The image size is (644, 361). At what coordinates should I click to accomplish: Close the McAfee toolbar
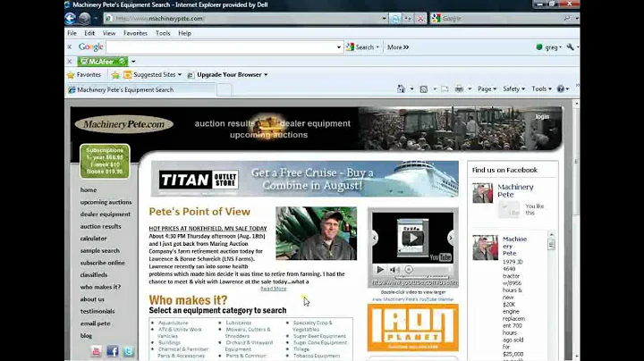click(70, 62)
